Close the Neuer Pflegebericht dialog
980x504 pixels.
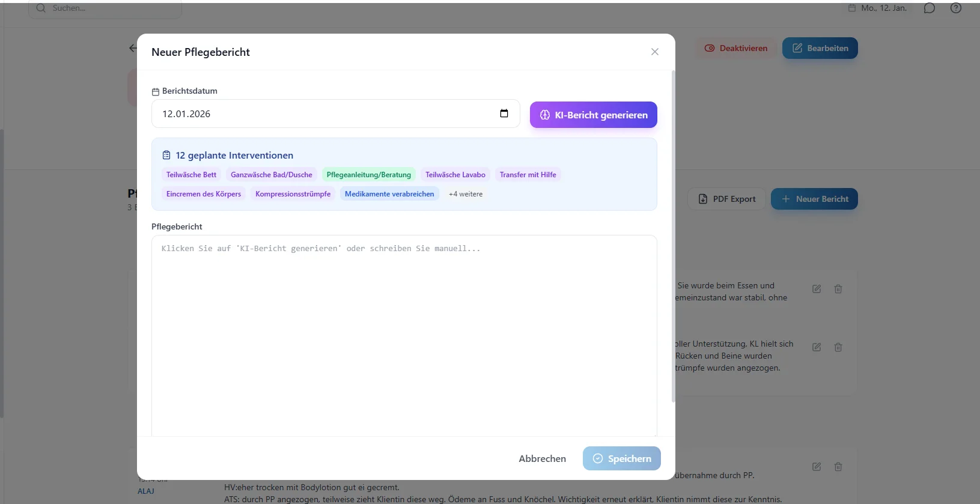[655, 52]
